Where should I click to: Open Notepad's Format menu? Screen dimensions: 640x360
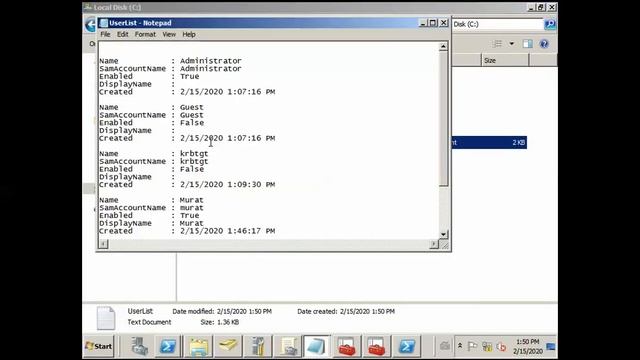tap(145, 34)
